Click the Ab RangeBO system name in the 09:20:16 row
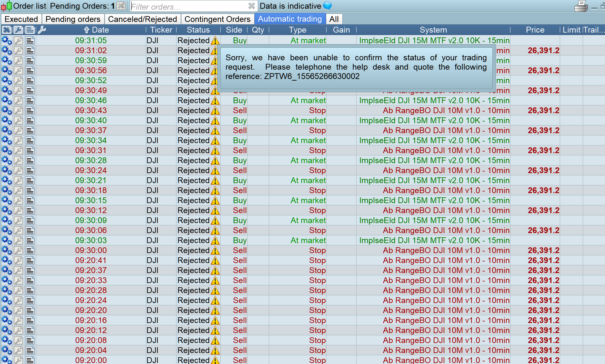 tap(446, 320)
